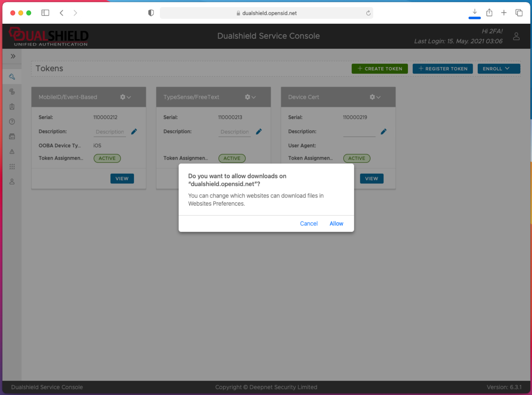Click pencil icon on the Device Cert card

point(383,132)
